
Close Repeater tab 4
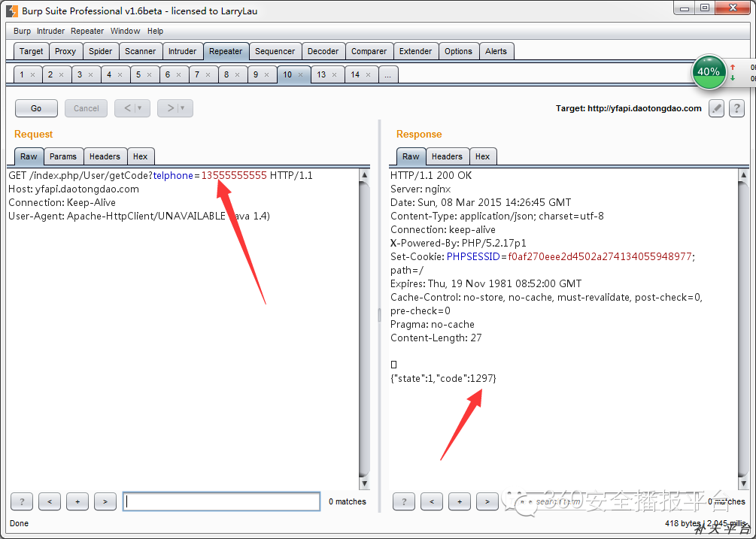[x=120, y=74]
